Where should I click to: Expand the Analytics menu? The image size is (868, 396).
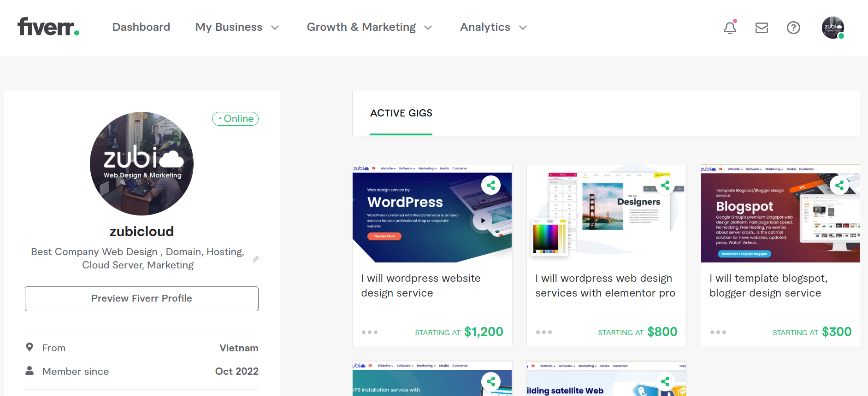493,27
